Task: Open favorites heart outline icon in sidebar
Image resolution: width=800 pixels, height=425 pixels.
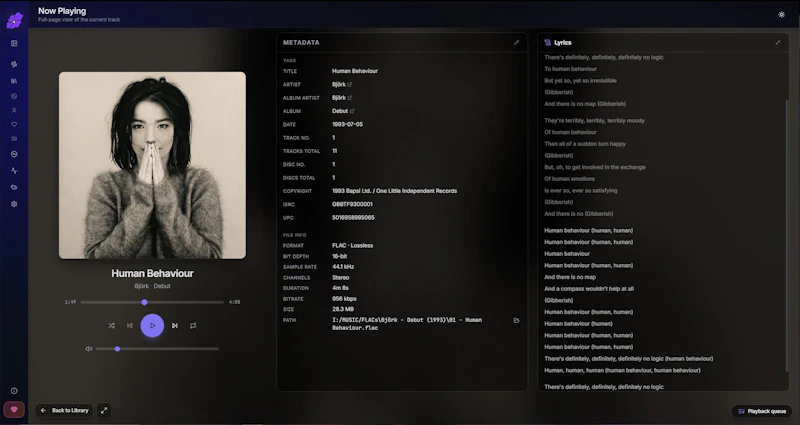Action: [x=14, y=124]
